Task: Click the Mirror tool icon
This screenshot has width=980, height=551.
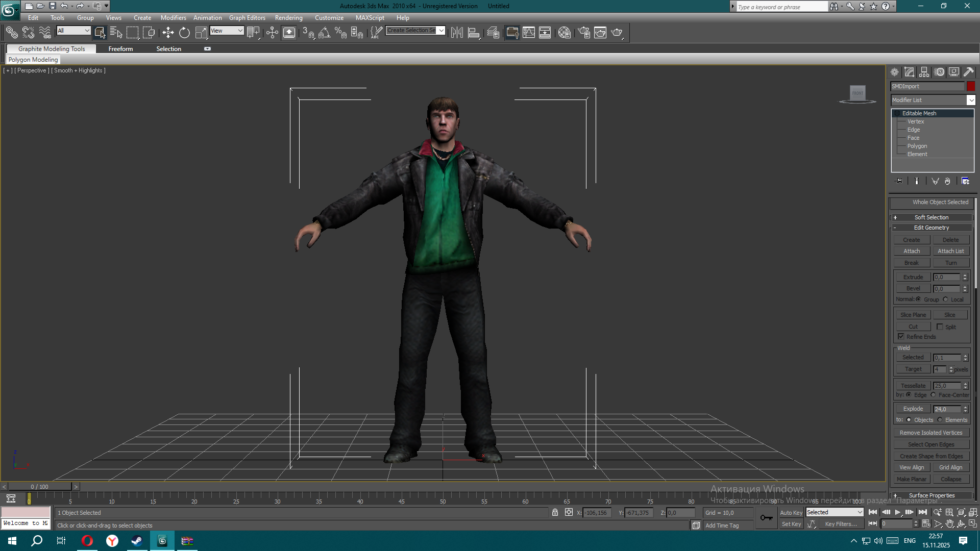Action: [x=457, y=33]
